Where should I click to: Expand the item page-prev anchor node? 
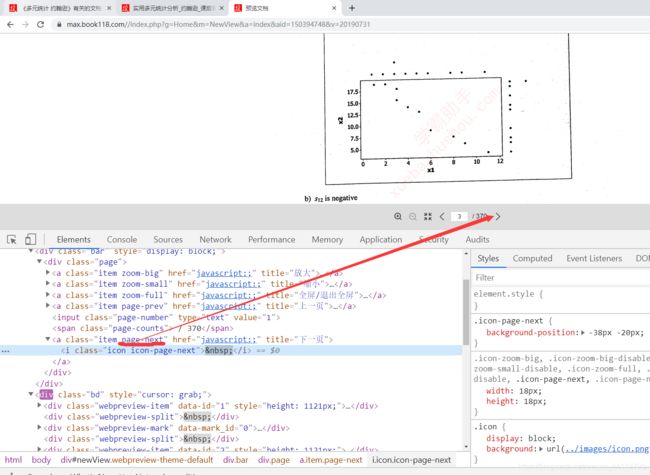pos(48,306)
